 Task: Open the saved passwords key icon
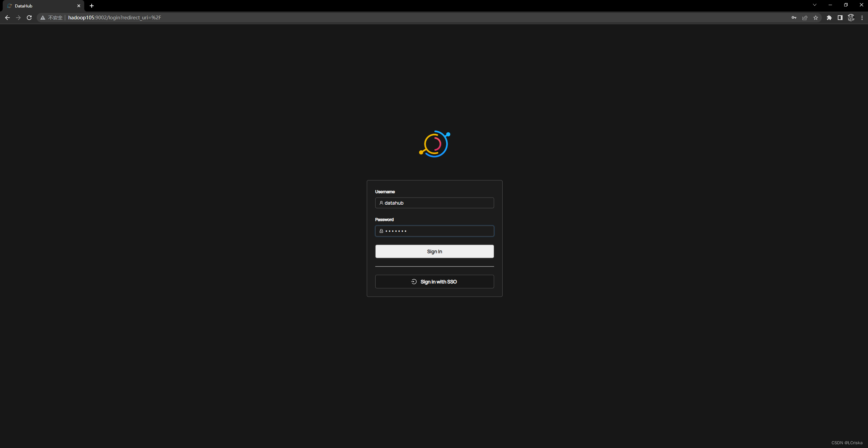pyautogui.click(x=794, y=18)
